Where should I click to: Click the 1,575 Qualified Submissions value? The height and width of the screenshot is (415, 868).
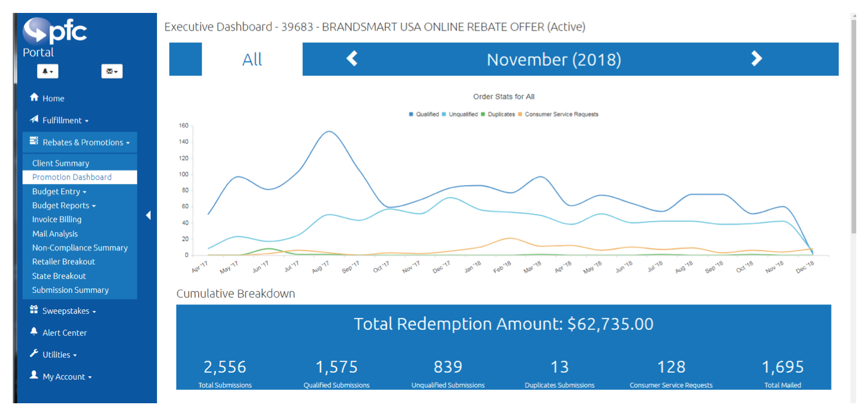[x=336, y=367]
